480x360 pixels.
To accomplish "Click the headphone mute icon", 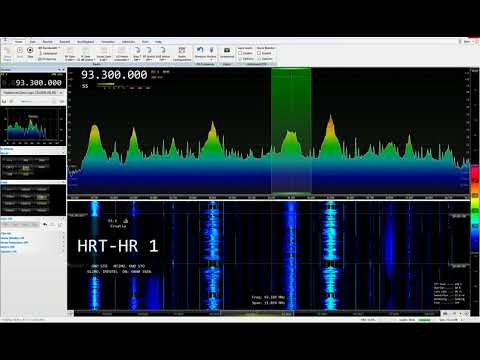I will click(4, 101).
